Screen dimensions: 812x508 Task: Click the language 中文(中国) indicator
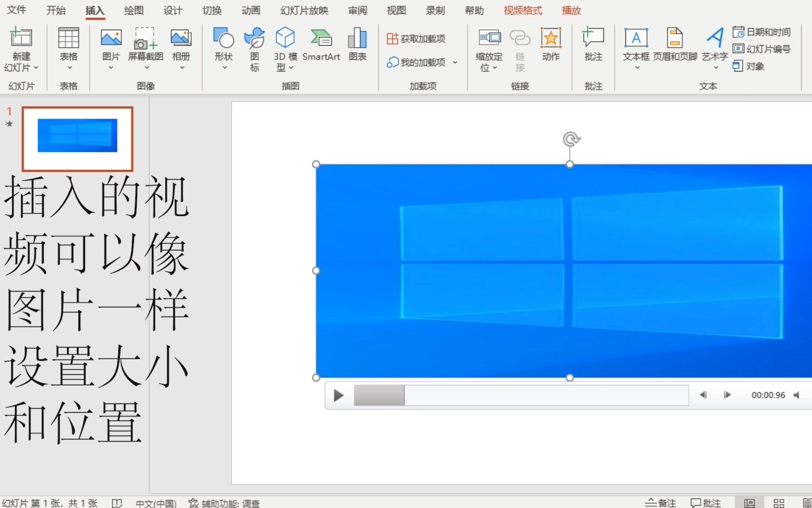[x=156, y=503]
